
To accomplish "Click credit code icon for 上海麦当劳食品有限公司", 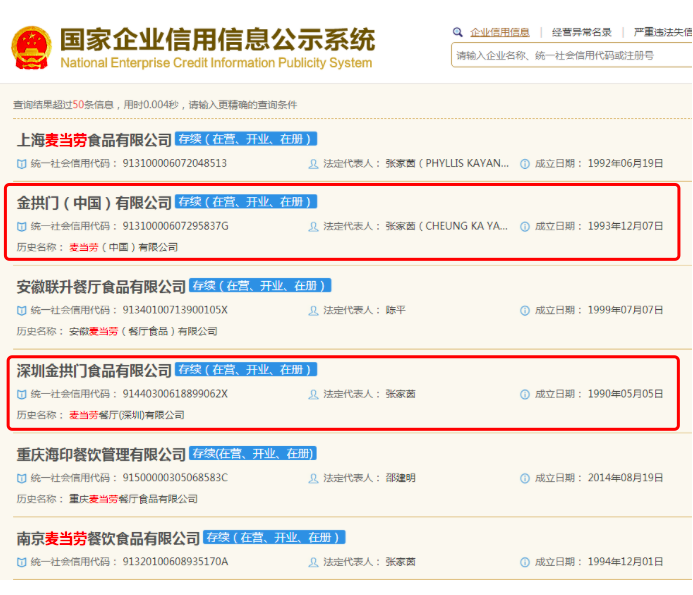I will click(x=21, y=164).
